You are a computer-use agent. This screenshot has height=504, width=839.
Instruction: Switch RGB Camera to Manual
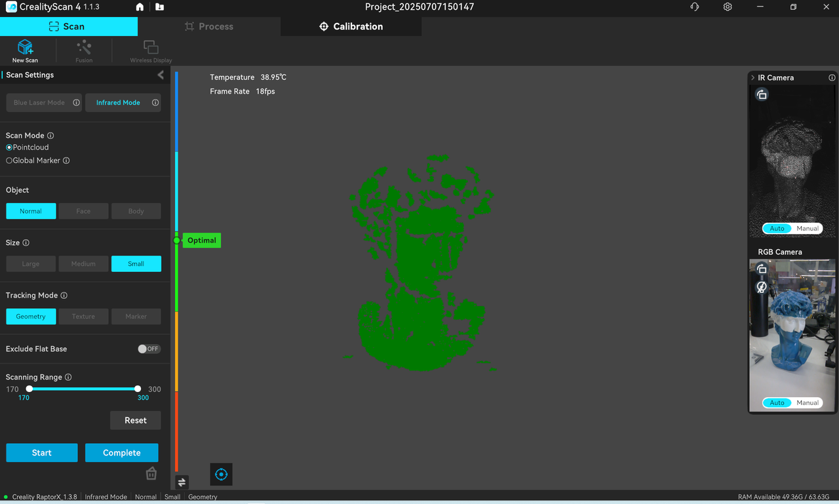tap(808, 403)
